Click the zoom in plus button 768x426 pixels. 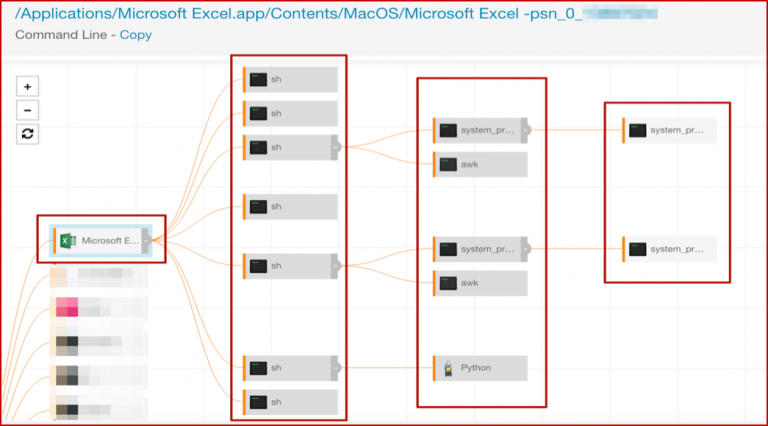[29, 86]
